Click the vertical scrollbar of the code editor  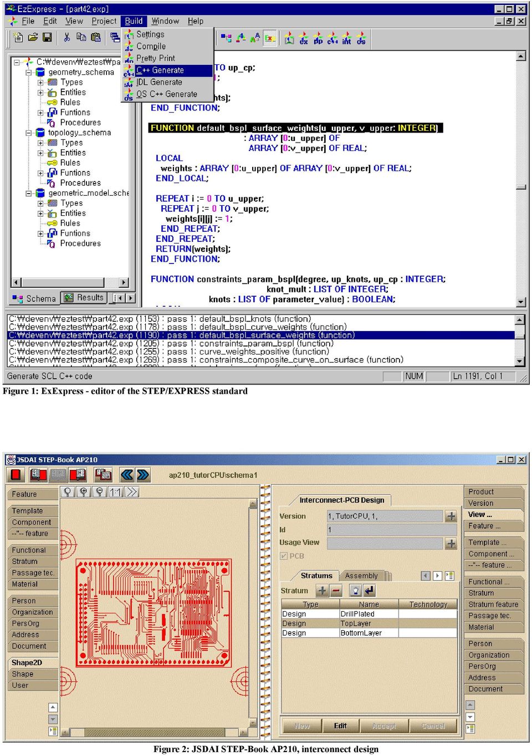521,179
